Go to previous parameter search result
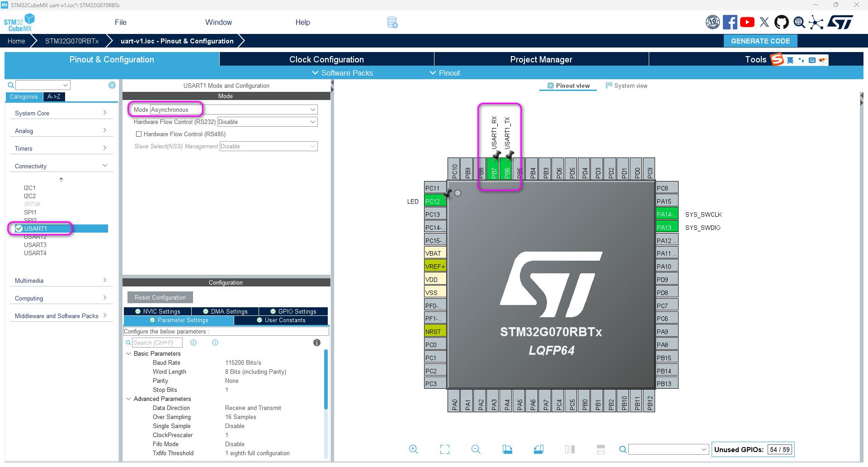The width and height of the screenshot is (868, 467). pos(193,343)
